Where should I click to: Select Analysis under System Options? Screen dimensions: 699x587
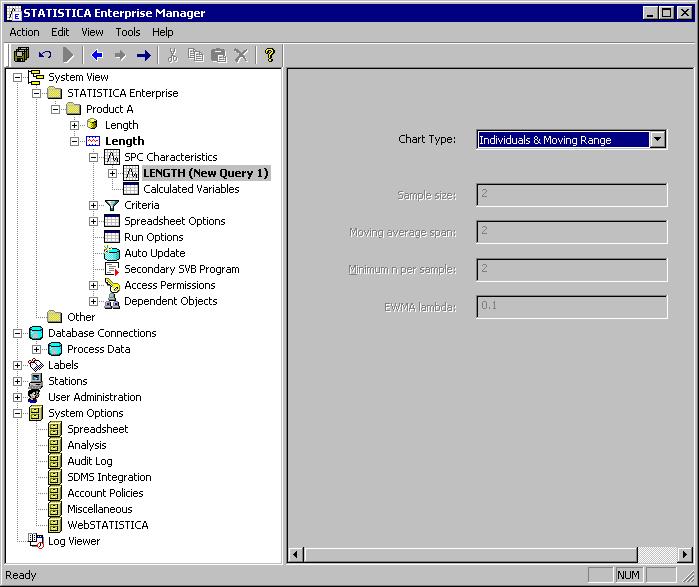coord(87,445)
